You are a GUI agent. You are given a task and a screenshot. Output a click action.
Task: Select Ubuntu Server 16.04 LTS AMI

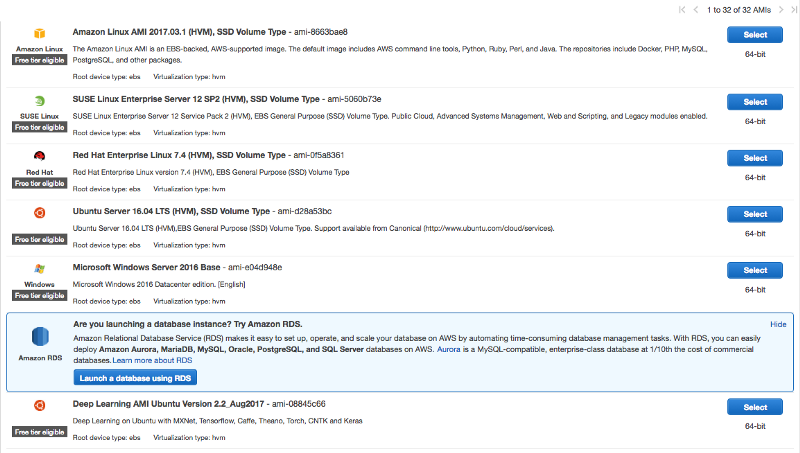click(x=755, y=214)
